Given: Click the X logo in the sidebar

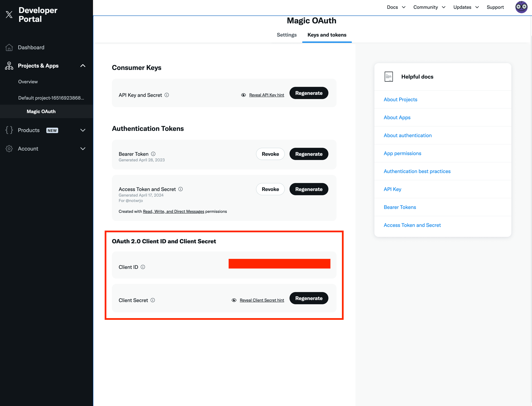Looking at the screenshot, I should pos(9,15).
